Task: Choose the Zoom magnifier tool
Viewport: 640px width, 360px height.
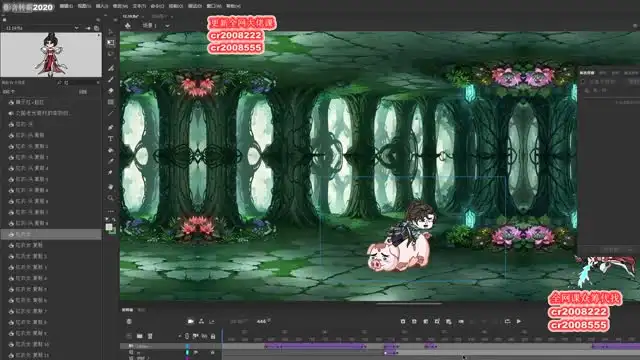Action: point(111,198)
